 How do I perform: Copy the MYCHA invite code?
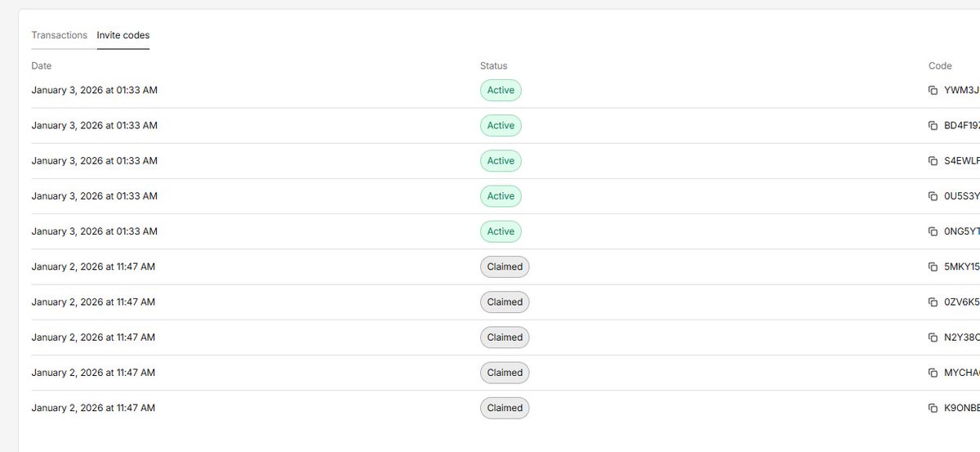point(933,372)
